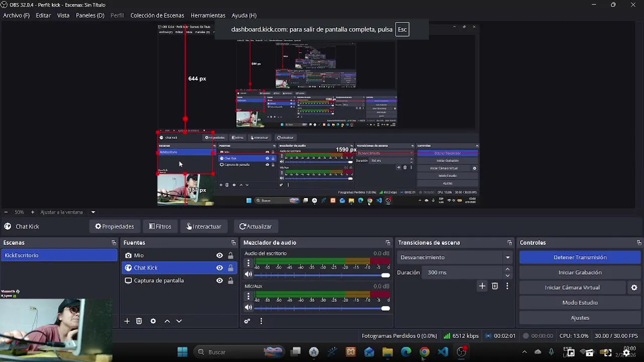The height and width of the screenshot is (362, 644).
Task: Open the Colección de Escenas menu
Action: (x=157, y=16)
